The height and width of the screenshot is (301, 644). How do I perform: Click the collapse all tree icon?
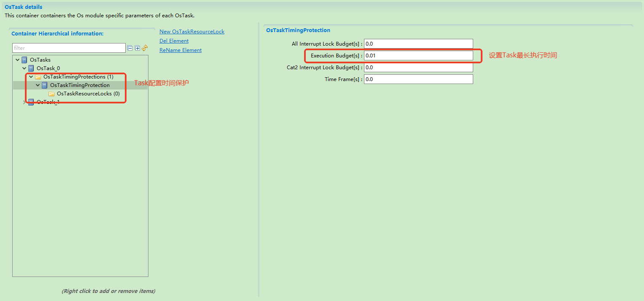tap(130, 48)
